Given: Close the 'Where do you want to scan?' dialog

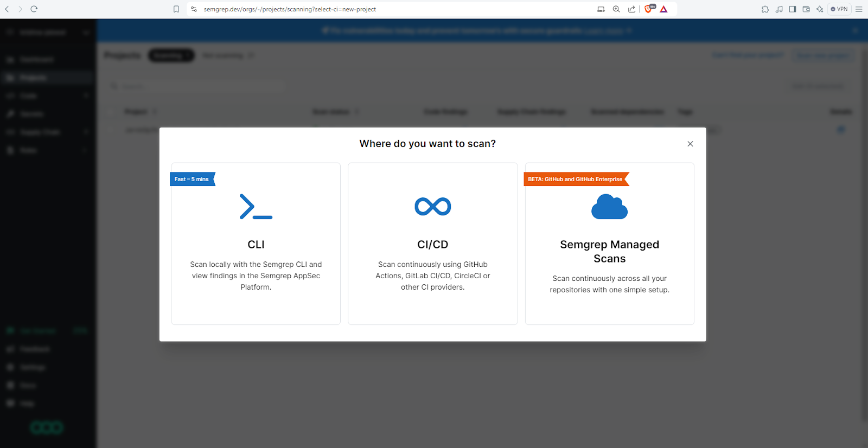Looking at the screenshot, I should pos(690,144).
